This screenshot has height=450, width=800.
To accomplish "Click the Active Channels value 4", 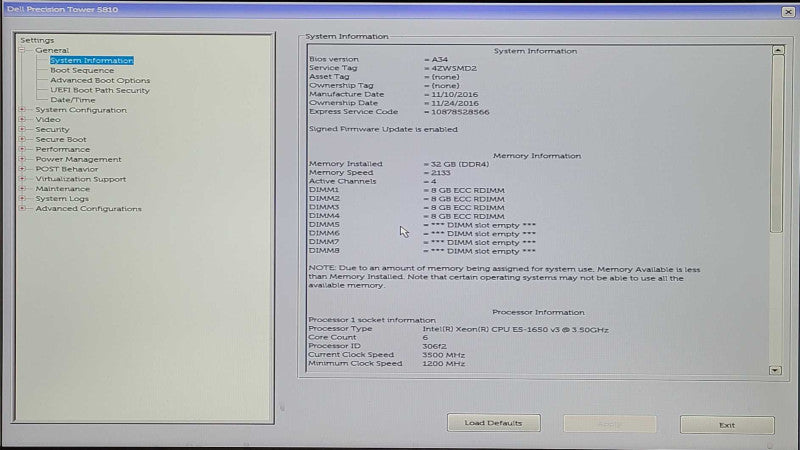I will [433, 182].
